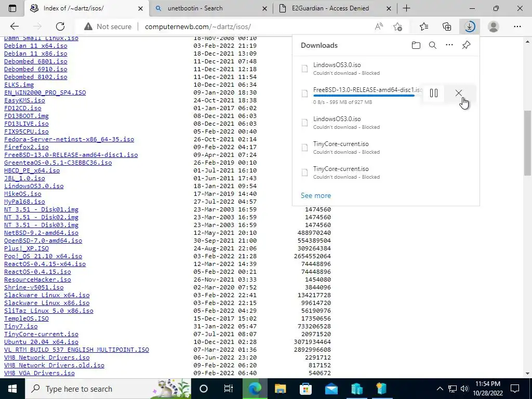Open browser Settings and more menu
The image size is (532, 399).
point(517,26)
